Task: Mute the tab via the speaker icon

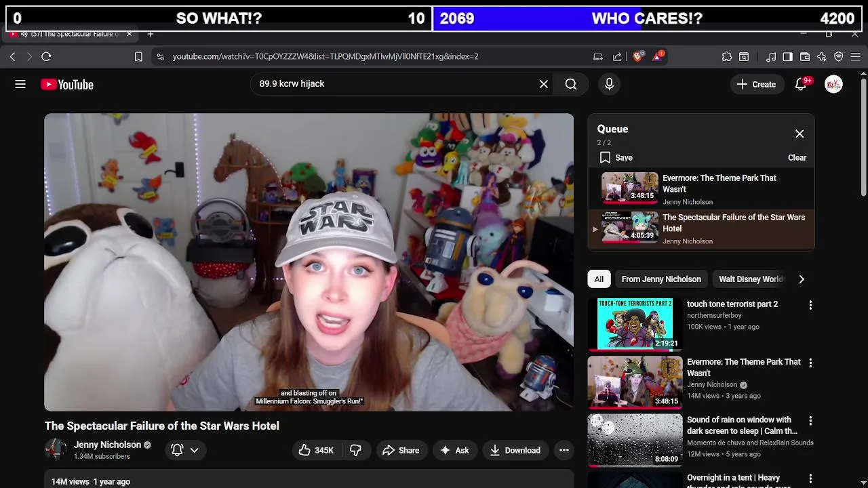Action: pos(24,34)
